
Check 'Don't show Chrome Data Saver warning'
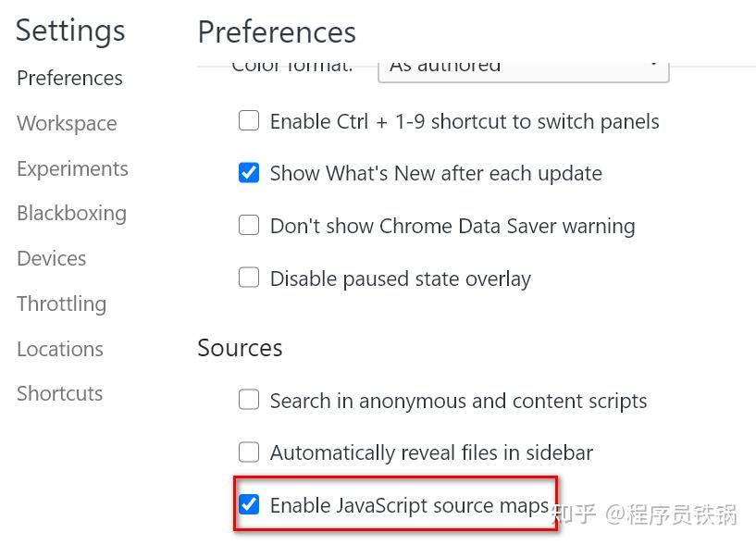coord(248,225)
